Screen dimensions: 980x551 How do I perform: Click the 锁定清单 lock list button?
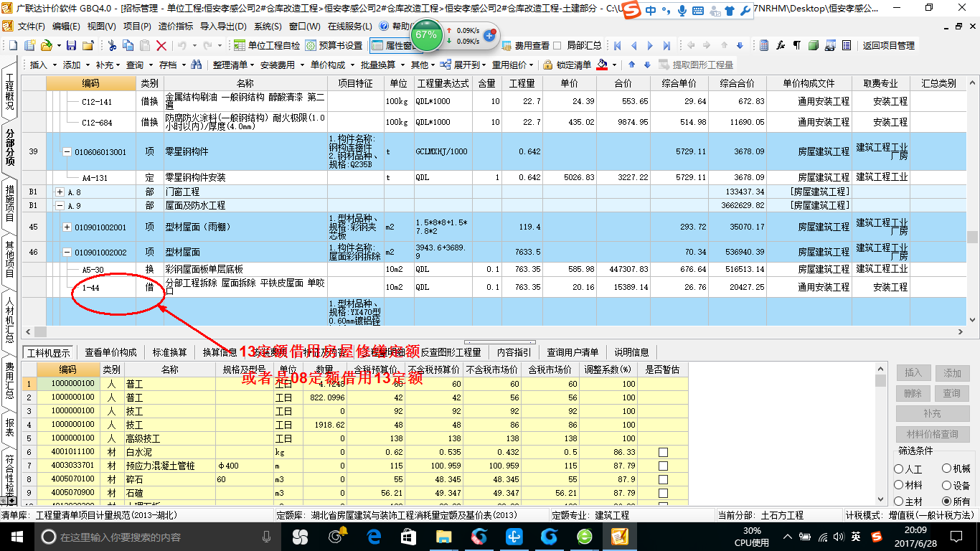567,65
